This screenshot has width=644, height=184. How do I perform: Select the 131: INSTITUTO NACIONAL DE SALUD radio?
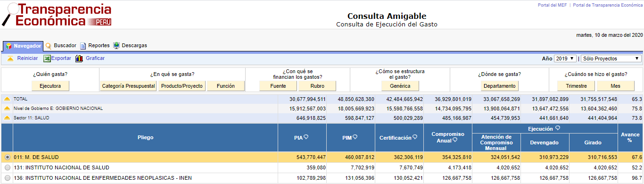coord(7,167)
